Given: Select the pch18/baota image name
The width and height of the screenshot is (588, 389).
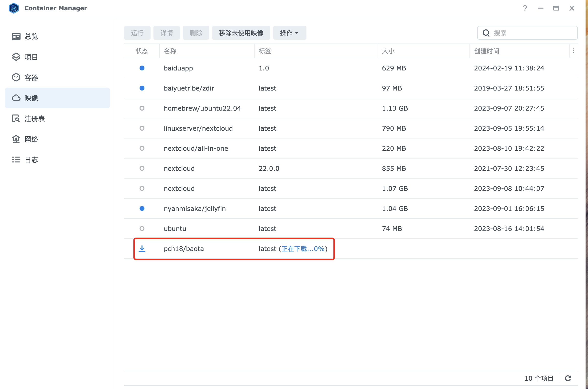Looking at the screenshot, I should click(x=184, y=249).
